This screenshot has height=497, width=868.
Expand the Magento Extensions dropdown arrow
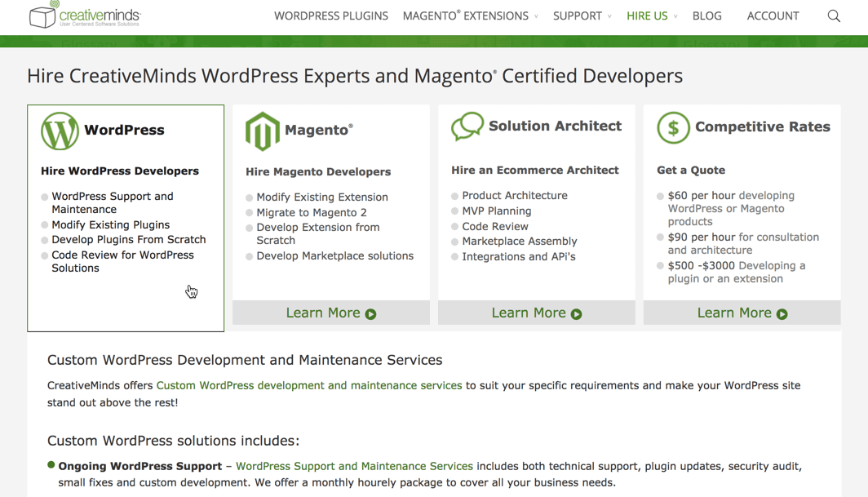click(x=536, y=16)
